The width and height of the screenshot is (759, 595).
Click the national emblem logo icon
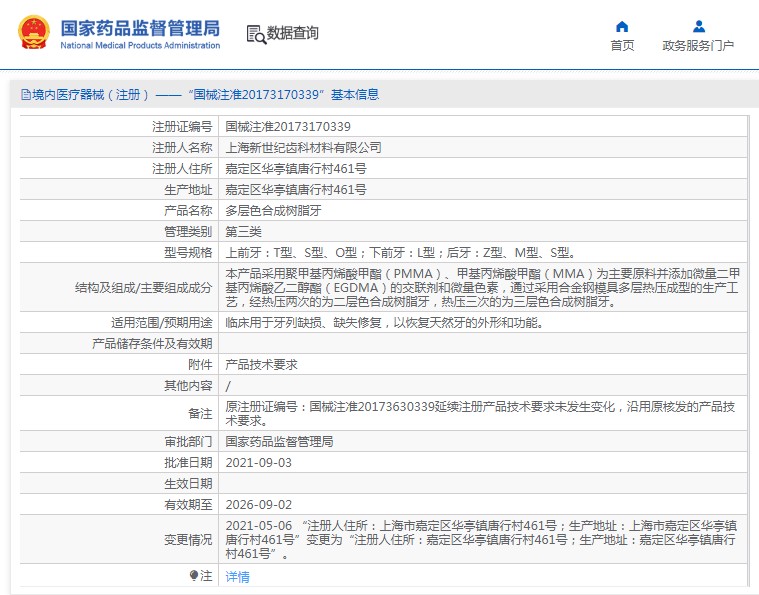pyautogui.click(x=33, y=33)
